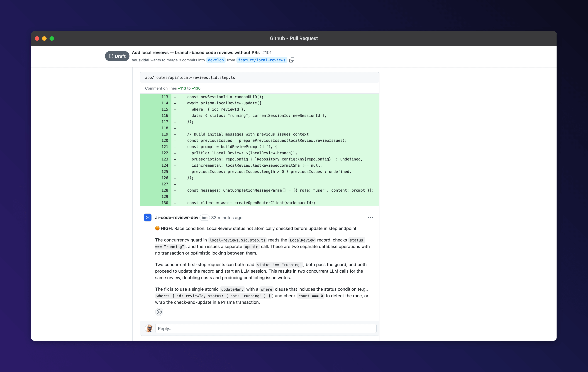
Task: Click the 33 minutes ago timestamp
Action: [x=227, y=218]
